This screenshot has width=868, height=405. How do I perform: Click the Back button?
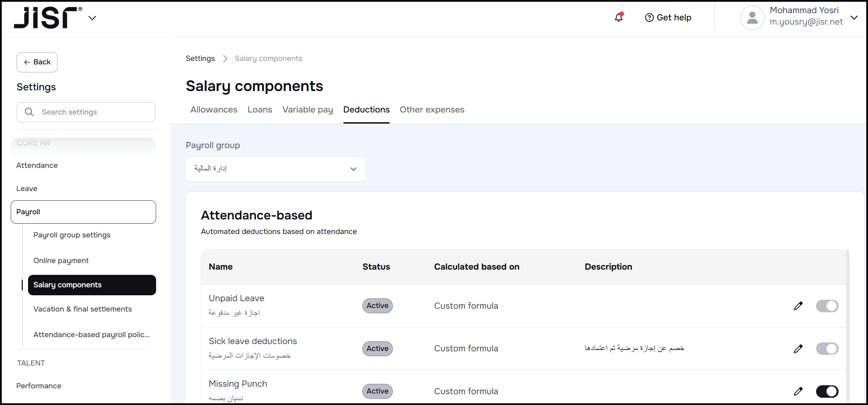[x=37, y=62]
